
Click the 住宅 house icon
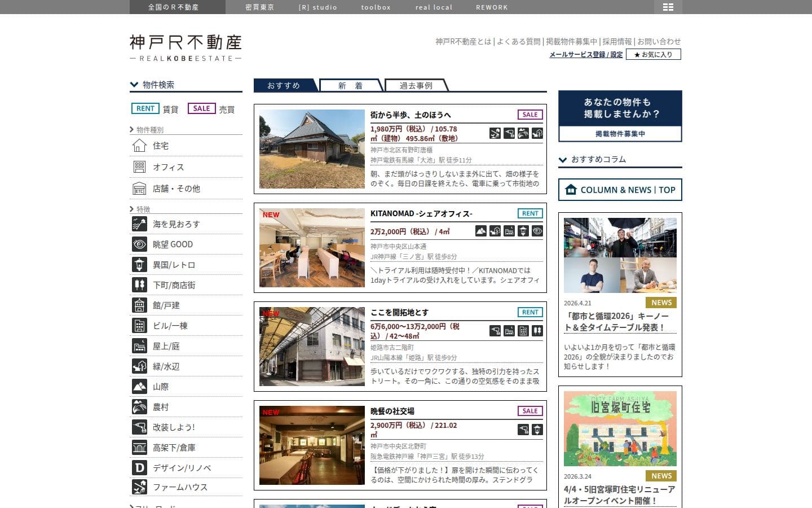coord(139,146)
